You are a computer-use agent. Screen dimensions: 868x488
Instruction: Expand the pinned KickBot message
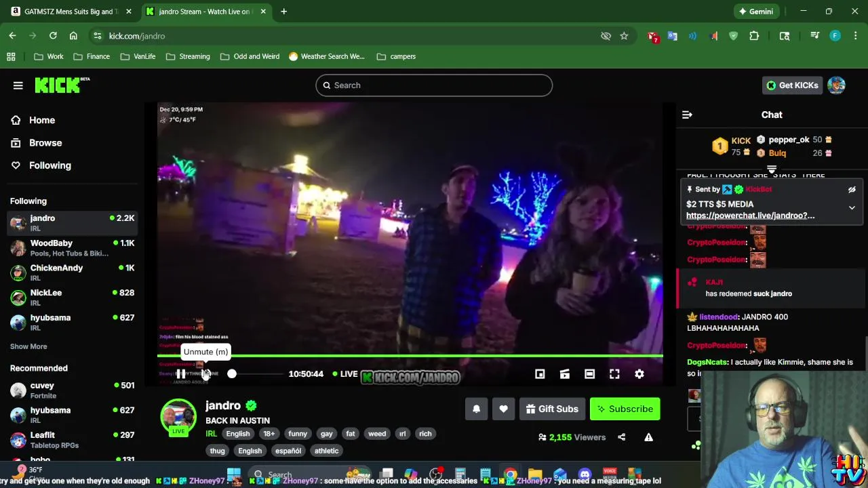point(852,208)
